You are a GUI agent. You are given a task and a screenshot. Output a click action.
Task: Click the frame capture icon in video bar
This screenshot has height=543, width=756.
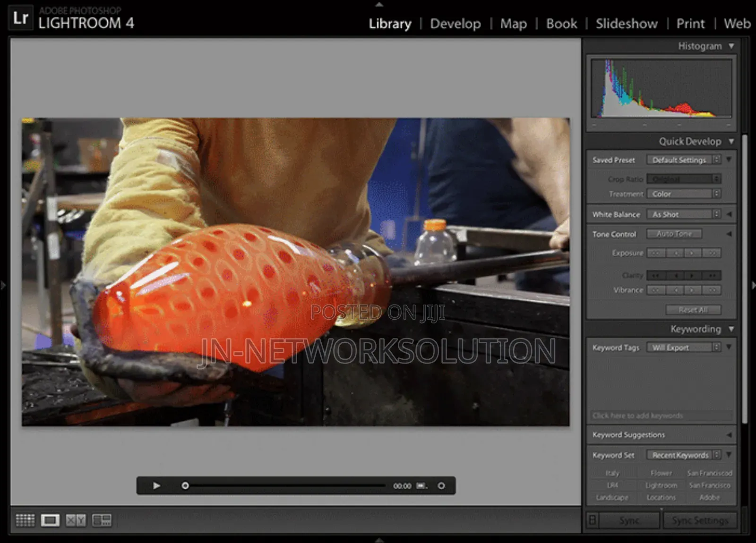[x=421, y=485]
